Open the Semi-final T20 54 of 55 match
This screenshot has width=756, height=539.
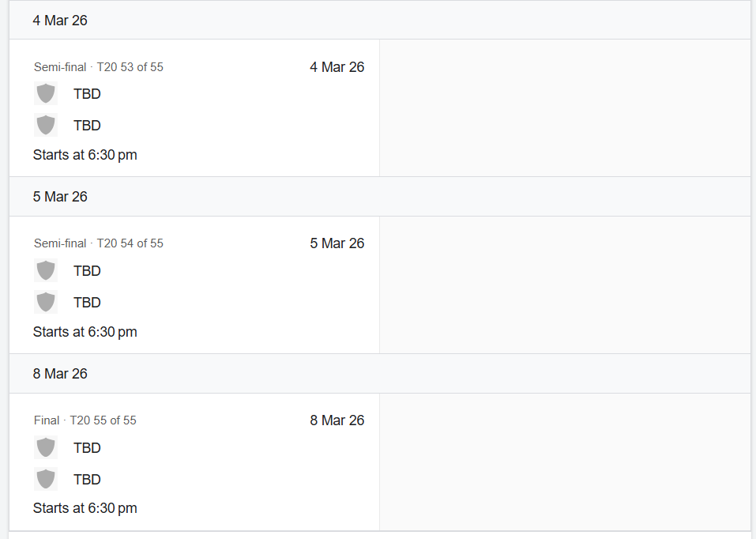coord(99,243)
